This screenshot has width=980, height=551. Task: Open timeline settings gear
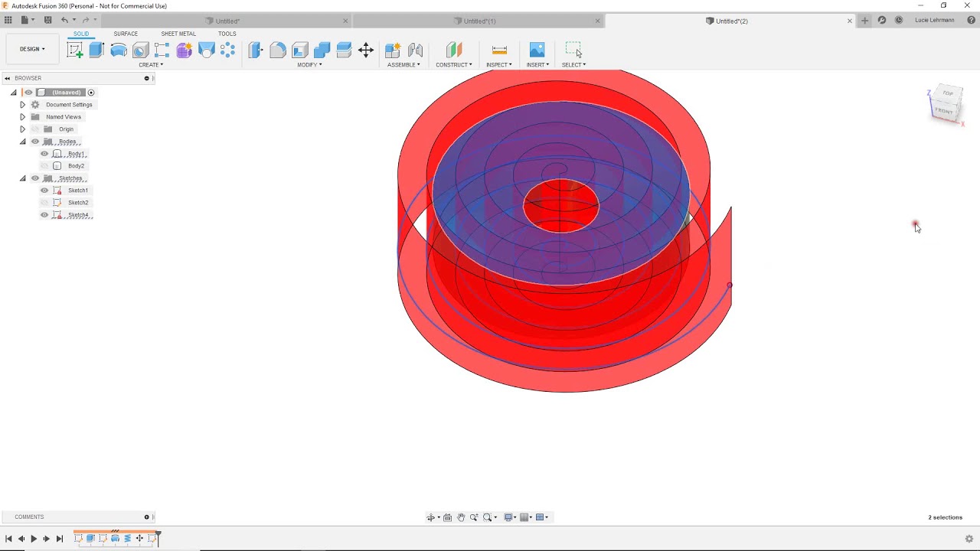[969, 539]
